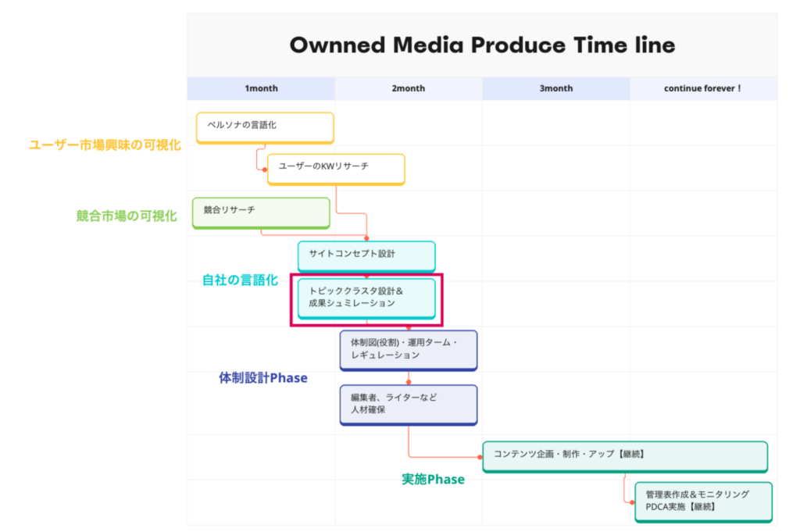Viewport: 800px width, 532px height.
Task: Select the 体制設計Phase label
Action: point(263,377)
